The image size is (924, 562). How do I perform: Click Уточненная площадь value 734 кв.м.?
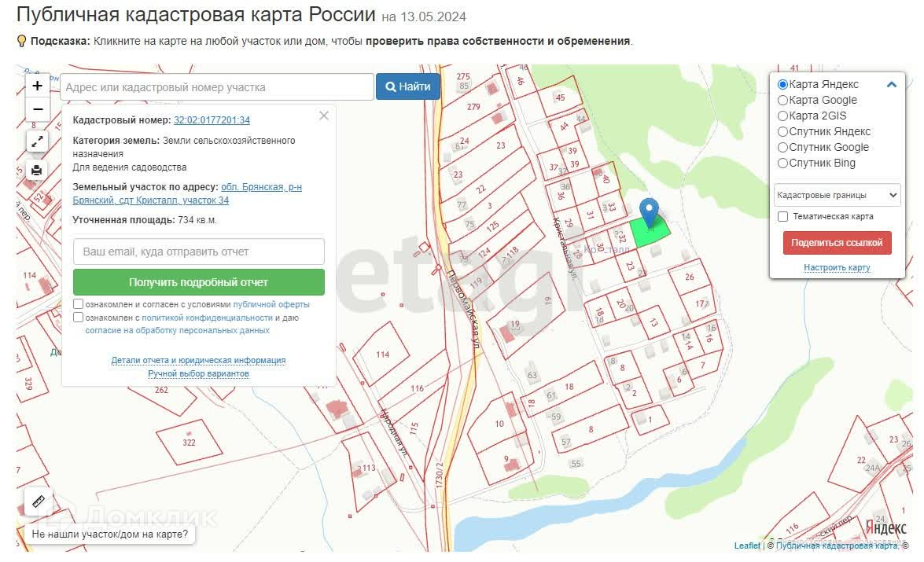(x=197, y=220)
